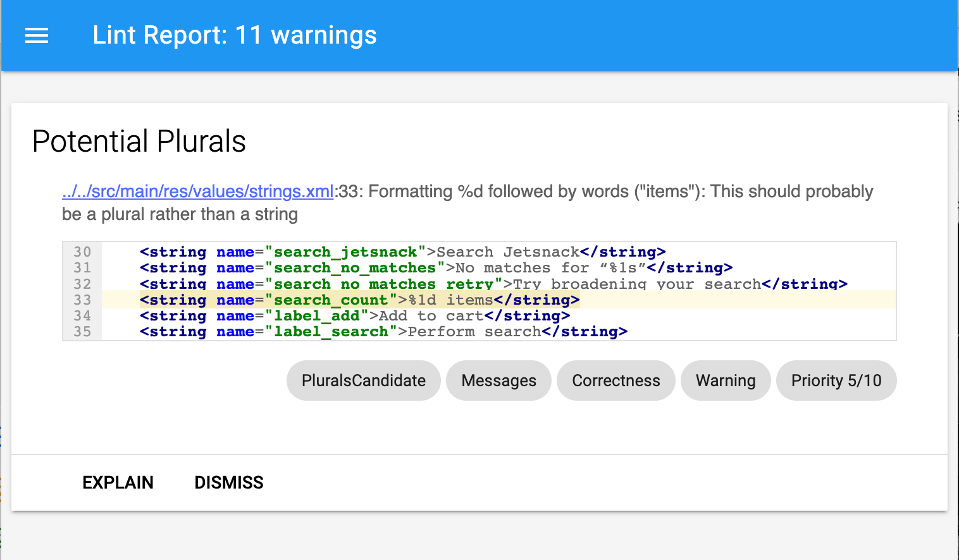Click the EXPLAIN action button
This screenshot has height=560, width=959.
pyautogui.click(x=117, y=482)
